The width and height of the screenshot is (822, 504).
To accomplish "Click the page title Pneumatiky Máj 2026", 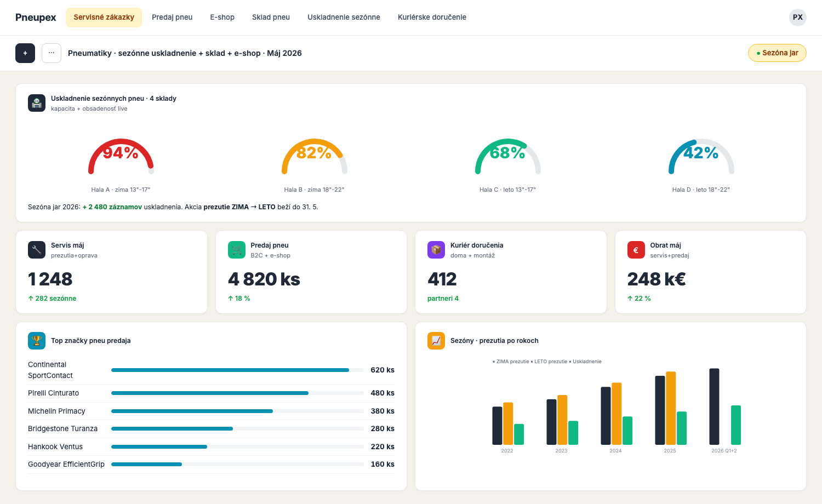I will [185, 53].
